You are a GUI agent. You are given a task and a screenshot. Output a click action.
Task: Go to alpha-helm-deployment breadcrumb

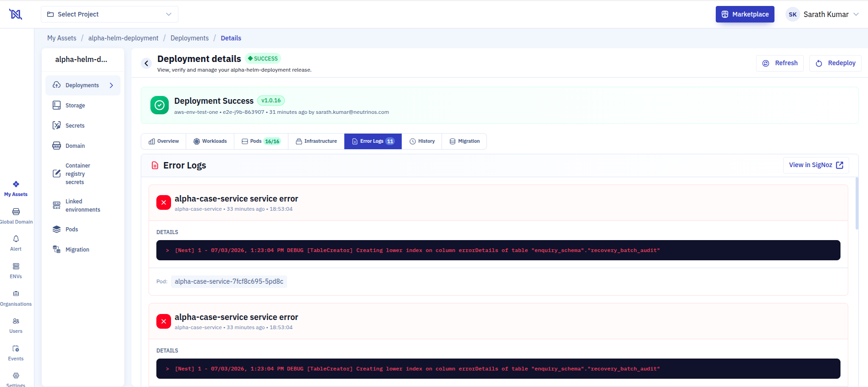123,38
